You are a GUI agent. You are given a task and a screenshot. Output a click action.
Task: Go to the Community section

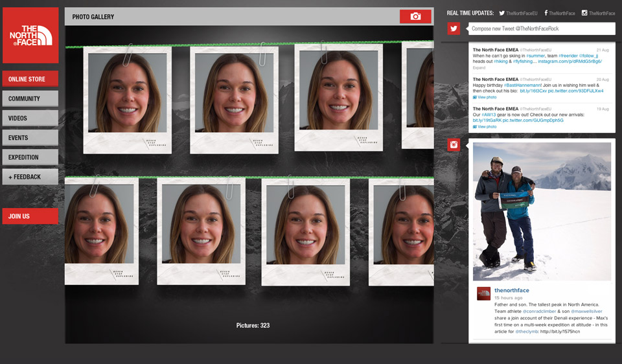[30, 98]
